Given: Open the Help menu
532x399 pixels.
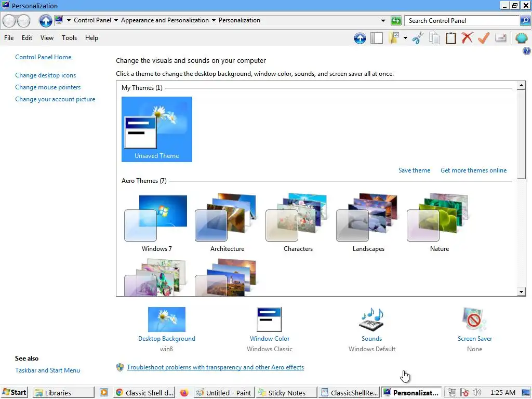Looking at the screenshot, I should pos(91,38).
